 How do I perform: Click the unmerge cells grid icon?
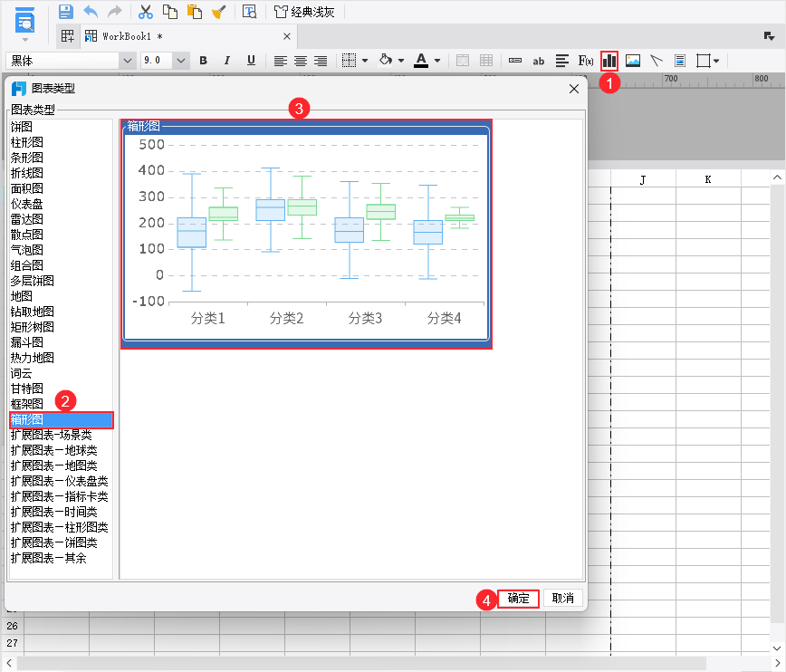click(486, 61)
